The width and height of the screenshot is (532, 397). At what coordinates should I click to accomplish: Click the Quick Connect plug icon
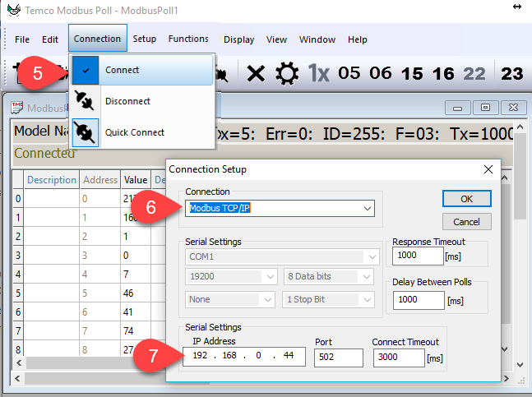(86, 132)
